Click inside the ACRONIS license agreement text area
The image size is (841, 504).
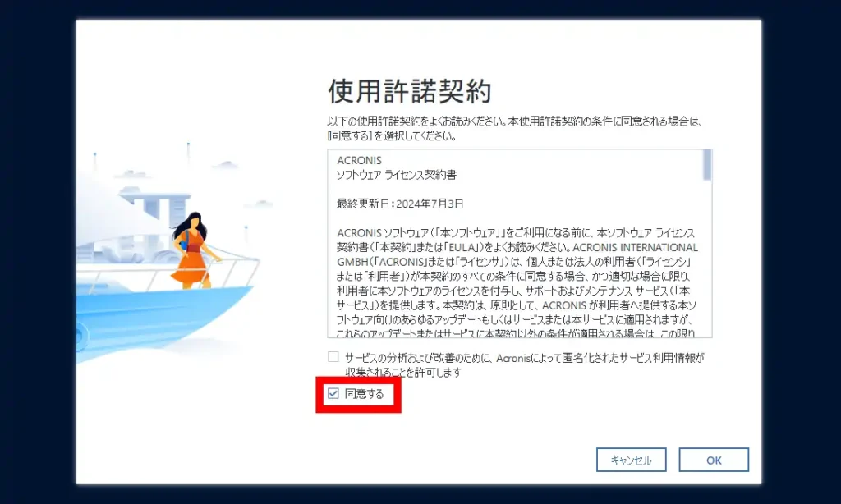(x=509, y=246)
